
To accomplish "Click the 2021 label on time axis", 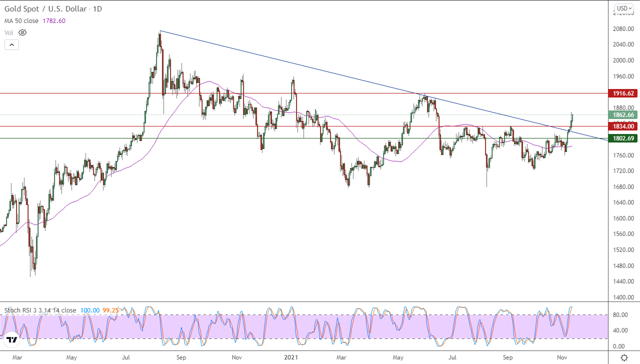I will [291, 357].
